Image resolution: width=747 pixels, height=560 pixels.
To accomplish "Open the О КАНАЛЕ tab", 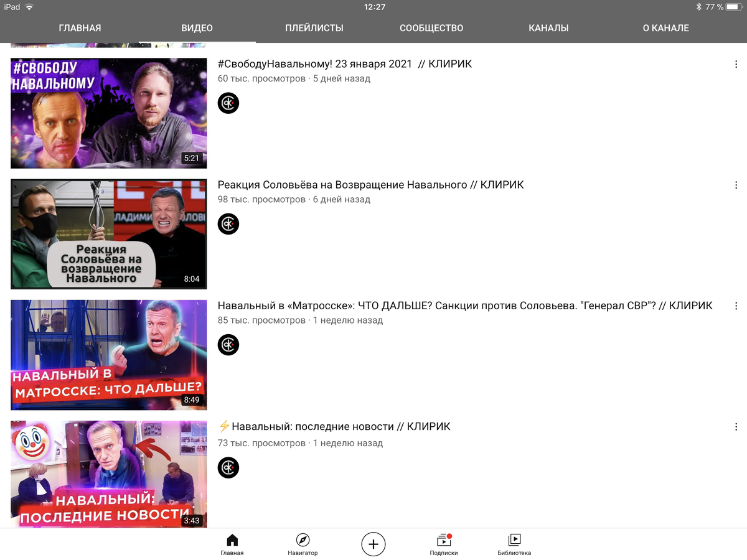I will pyautogui.click(x=666, y=28).
